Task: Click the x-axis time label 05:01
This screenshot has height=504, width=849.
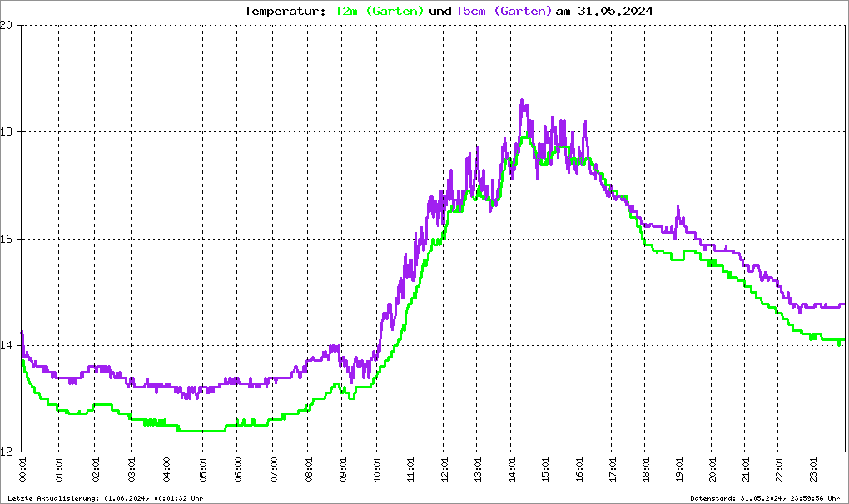Action: coord(203,469)
